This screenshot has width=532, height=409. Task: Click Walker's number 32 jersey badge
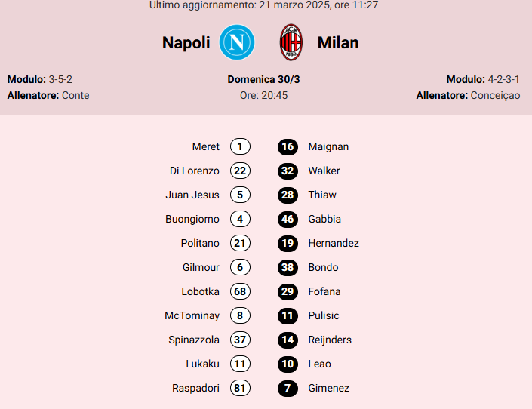288,171
